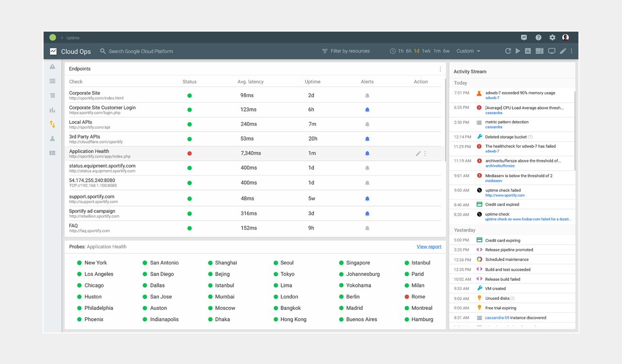The height and width of the screenshot is (364, 622).
Task: Open the settings gear icon
Action: pos(552,38)
